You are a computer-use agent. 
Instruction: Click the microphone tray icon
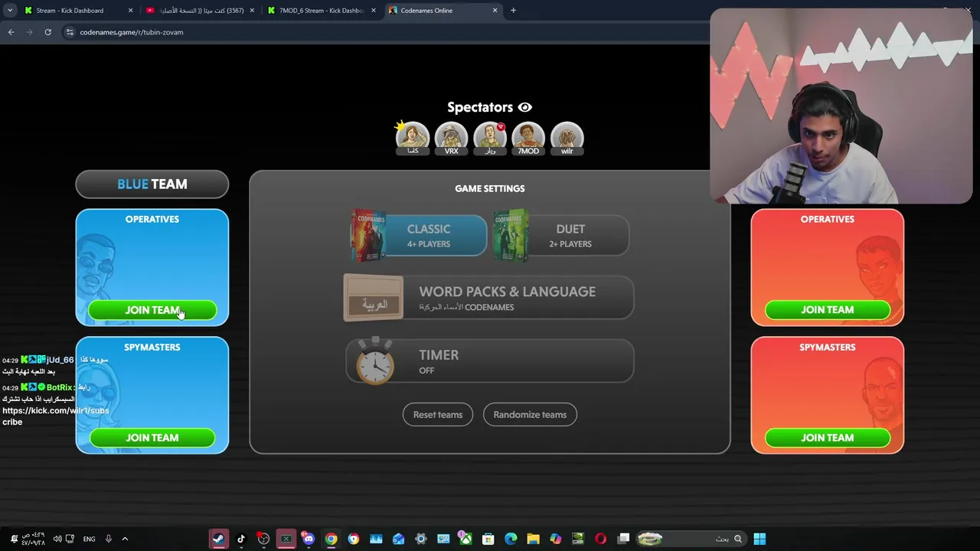pyautogui.click(x=109, y=539)
